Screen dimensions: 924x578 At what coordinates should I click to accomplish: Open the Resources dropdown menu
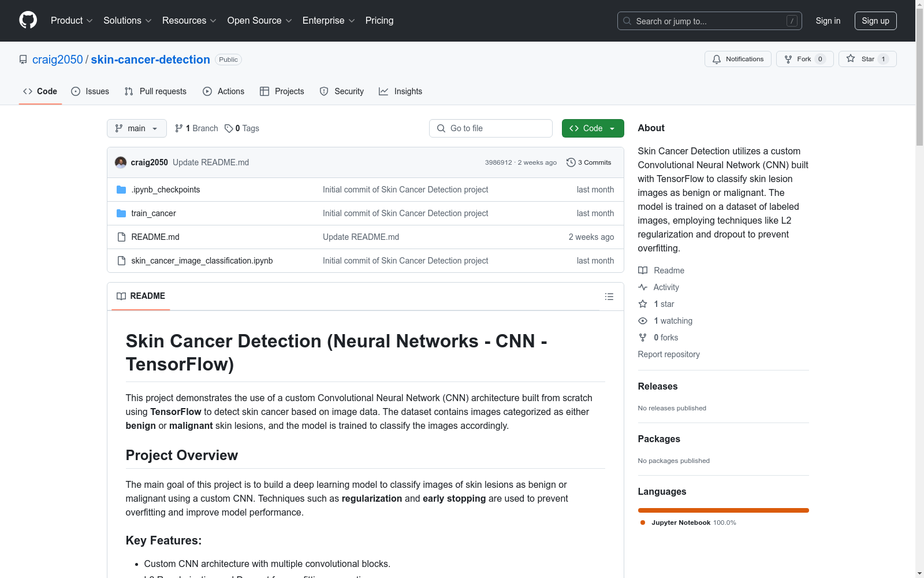click(x=189, y=20)
